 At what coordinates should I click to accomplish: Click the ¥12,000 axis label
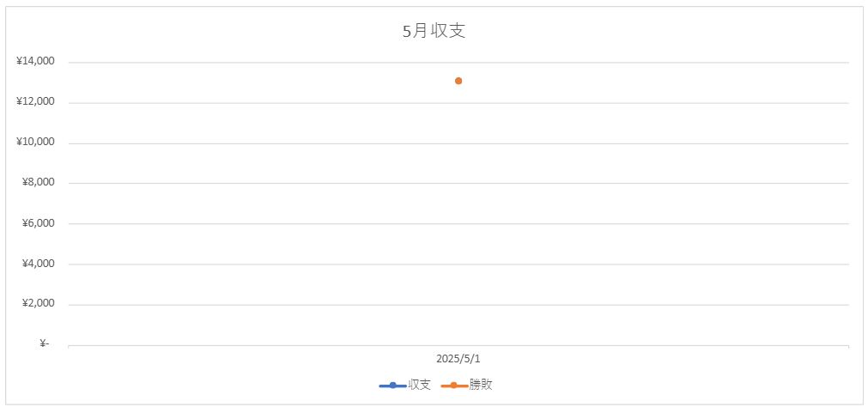click(35, 102)
